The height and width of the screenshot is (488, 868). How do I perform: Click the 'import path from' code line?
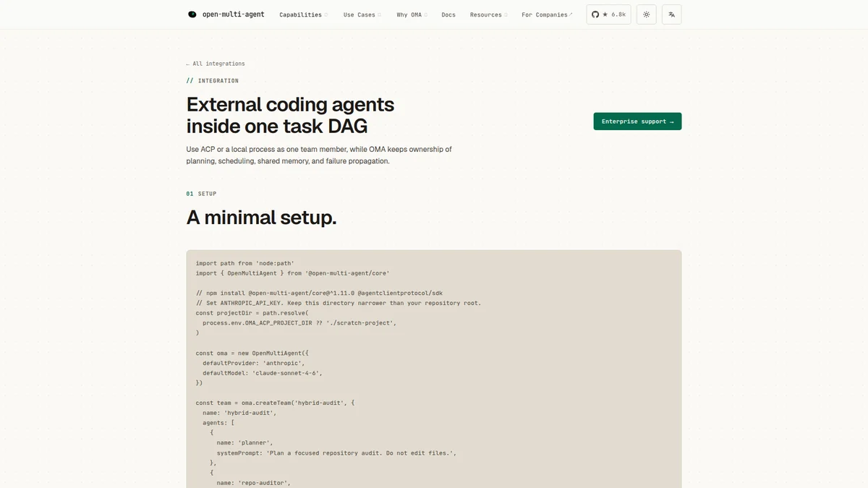coord(245,263)
